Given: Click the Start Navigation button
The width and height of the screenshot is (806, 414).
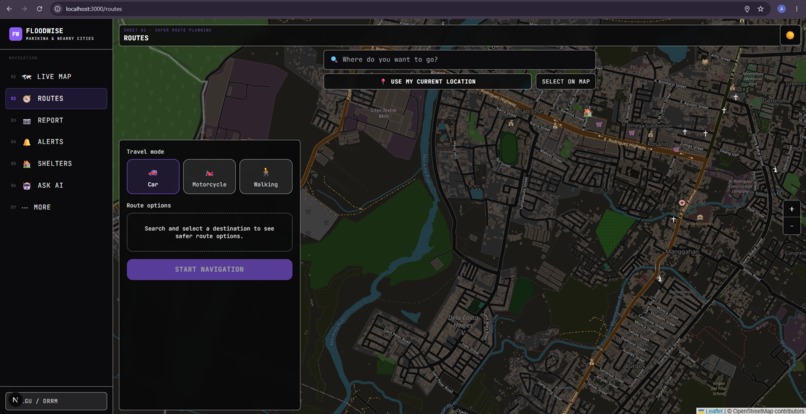Looking at the screenshot, I should pyautogui.click(x=210, y=269).
